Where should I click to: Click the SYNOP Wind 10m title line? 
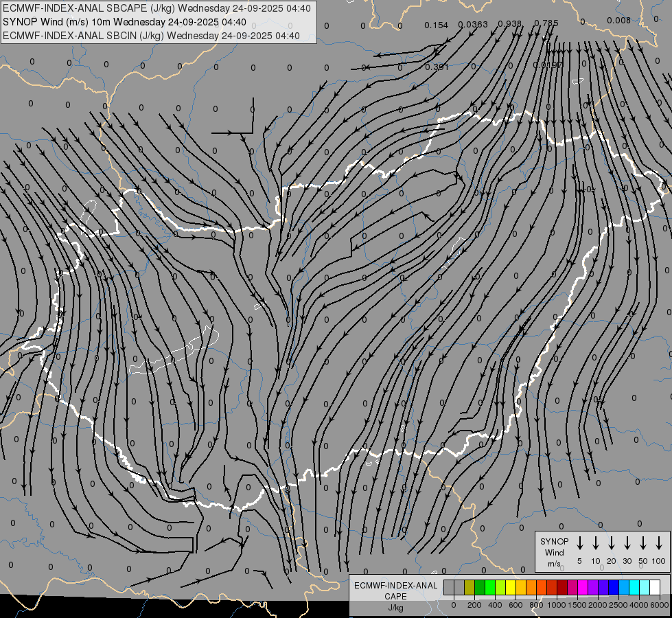pos(124,22)
